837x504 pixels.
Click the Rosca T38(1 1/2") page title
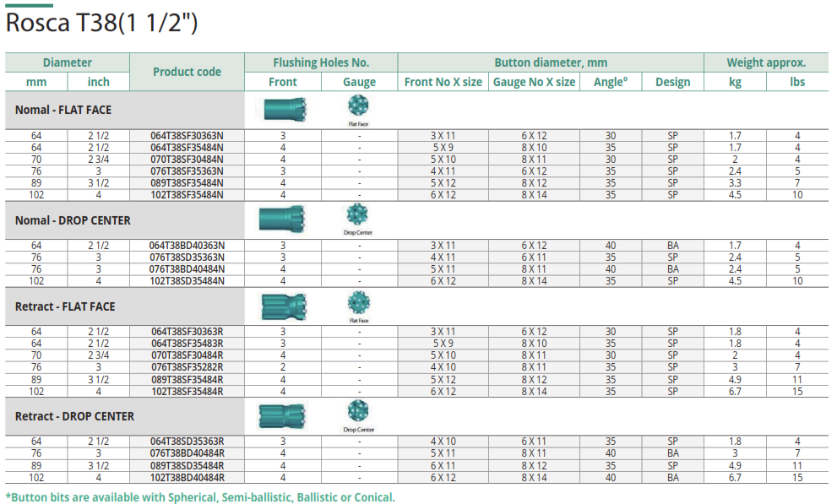coord(101,23)
